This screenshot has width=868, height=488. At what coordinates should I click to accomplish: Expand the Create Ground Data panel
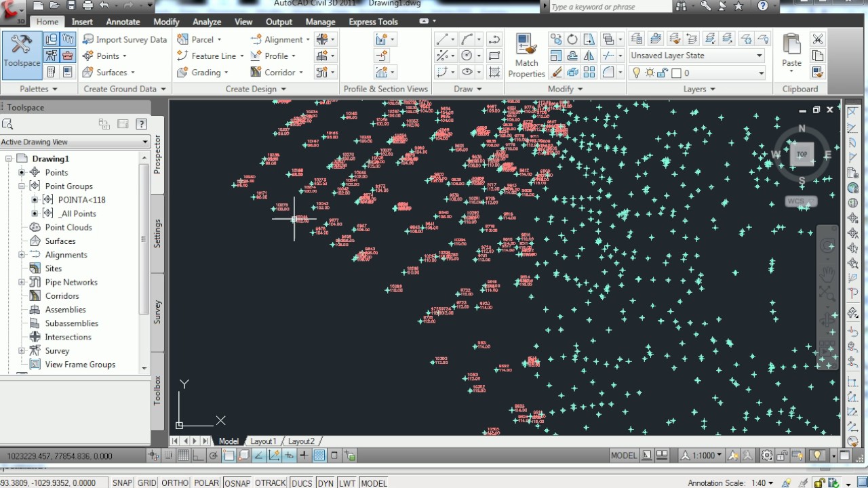(125, 89)
